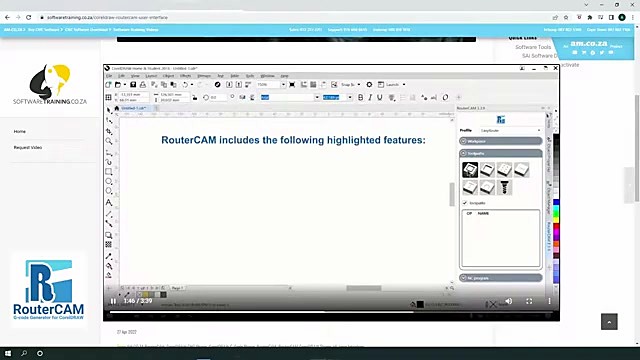Image resolution: width=640 pixels, height=360 pixels.
Task: Expand the NC program section
Action: 501,278
